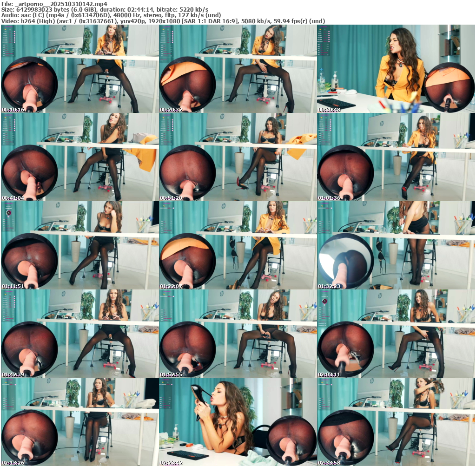
Task: Select the frame marked 00:20:32
Action: (x=238, y=69)
